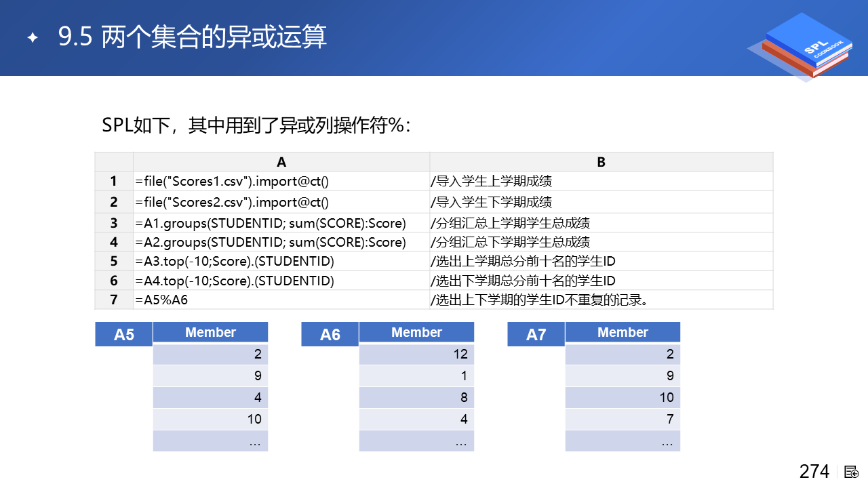Click the star bullet before the title
Image resolution: width=868 pixels, height=488 pixels.
pos(32,38)
